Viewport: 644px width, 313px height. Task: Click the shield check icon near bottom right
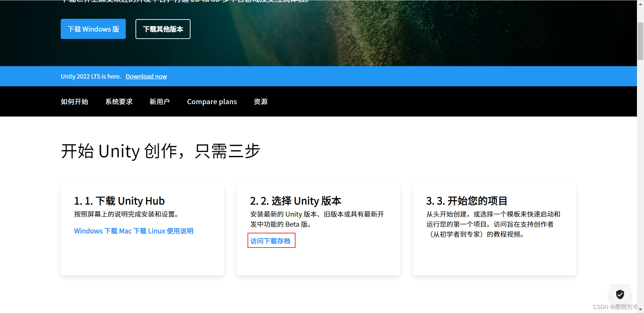pyautogui.click(x=620, y=294)
